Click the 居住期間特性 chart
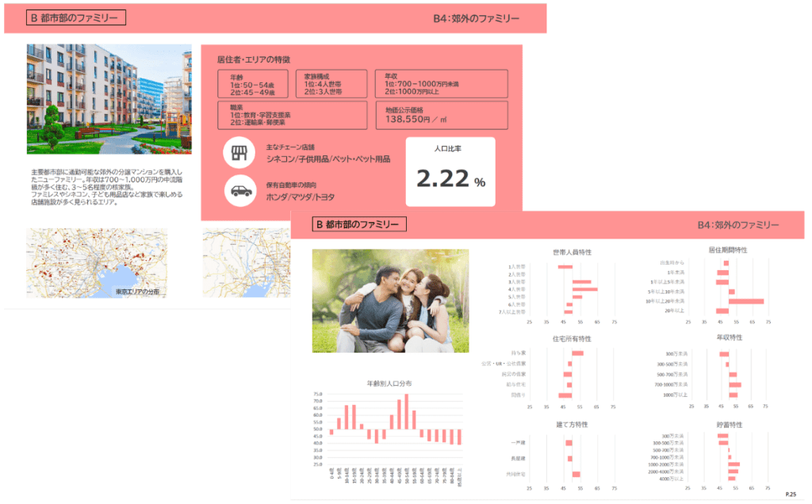The width and height of the screenshot is (812, 504). pyautogui.click(x=712, y=285)
